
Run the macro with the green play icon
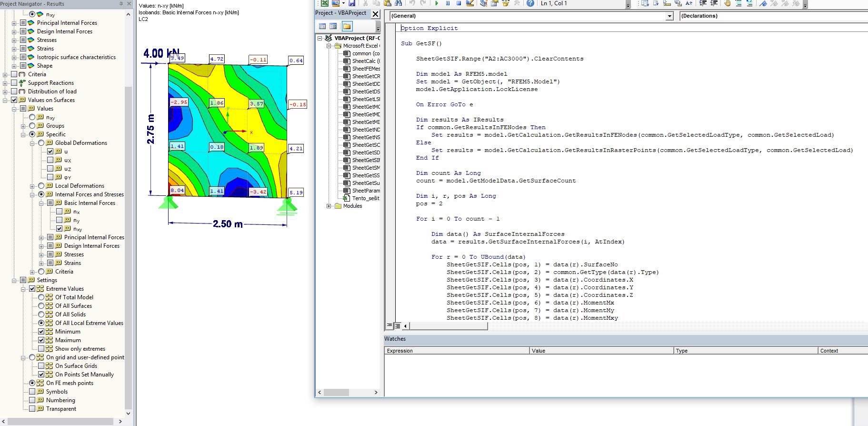437,3
